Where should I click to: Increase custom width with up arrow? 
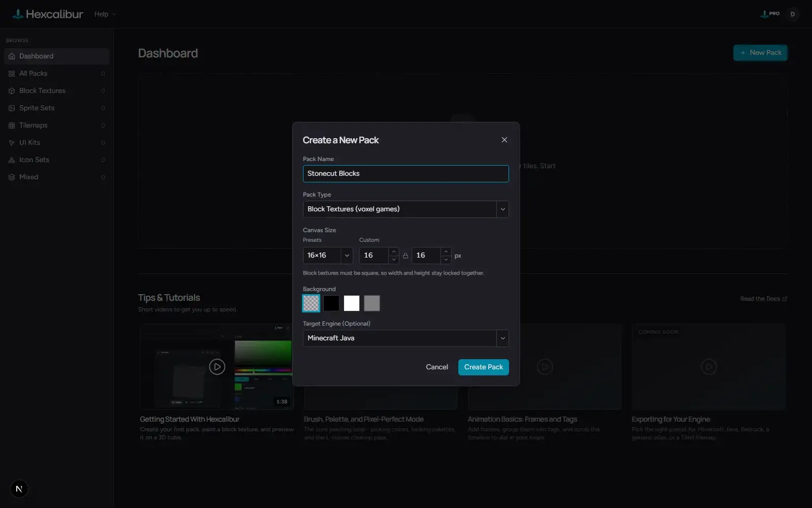pos(393,251)
